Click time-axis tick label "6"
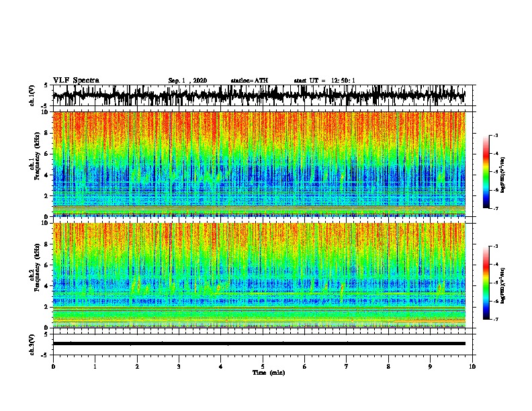This screenshot has height=411, width=532. pyautogui.click(x=305, y=367)
